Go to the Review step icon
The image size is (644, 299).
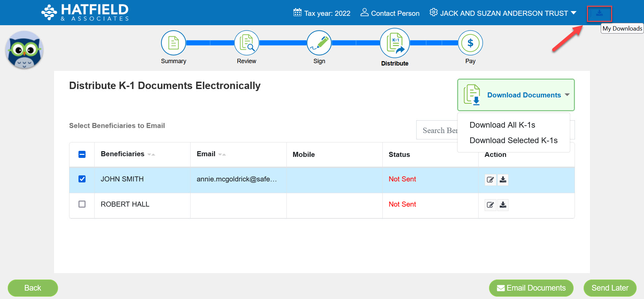coord(247,43)
